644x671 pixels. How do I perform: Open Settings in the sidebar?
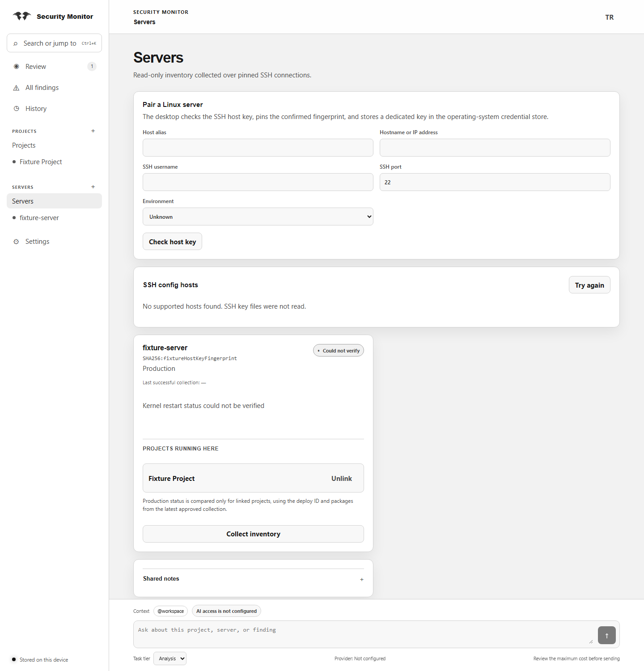point(54,242)
